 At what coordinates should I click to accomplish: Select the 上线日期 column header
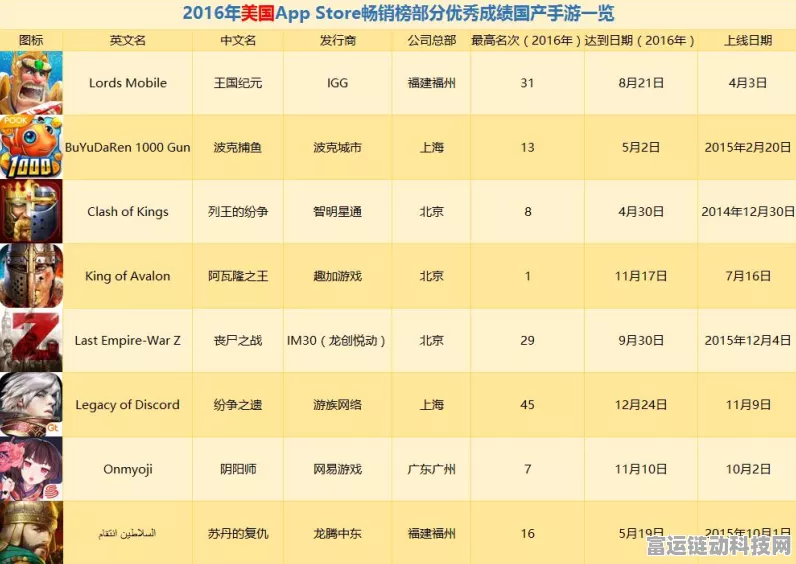(747, 40)
